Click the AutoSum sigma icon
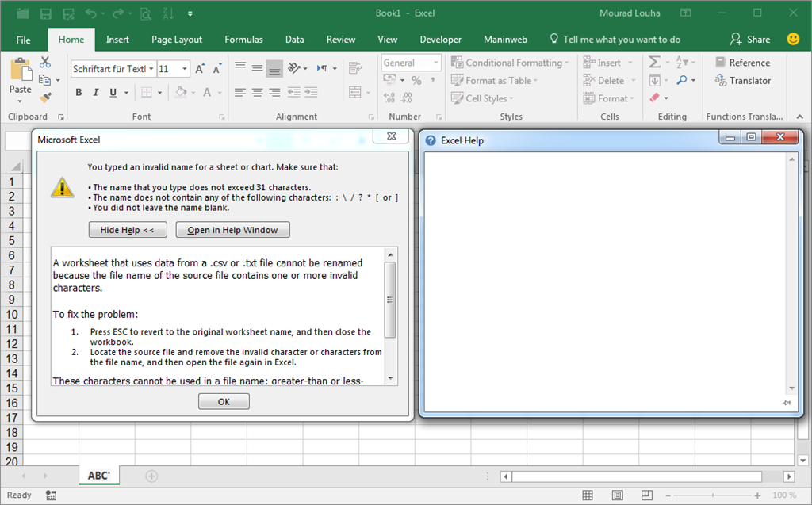This screenshot has height=505, width=812. (655, 63)
